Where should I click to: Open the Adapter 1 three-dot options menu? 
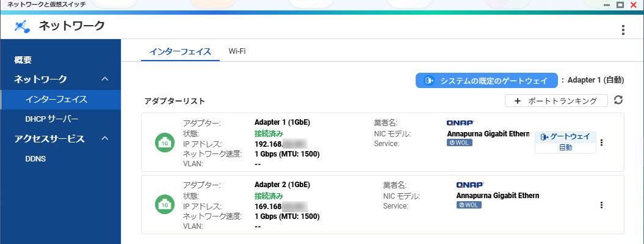click(602, 142)
